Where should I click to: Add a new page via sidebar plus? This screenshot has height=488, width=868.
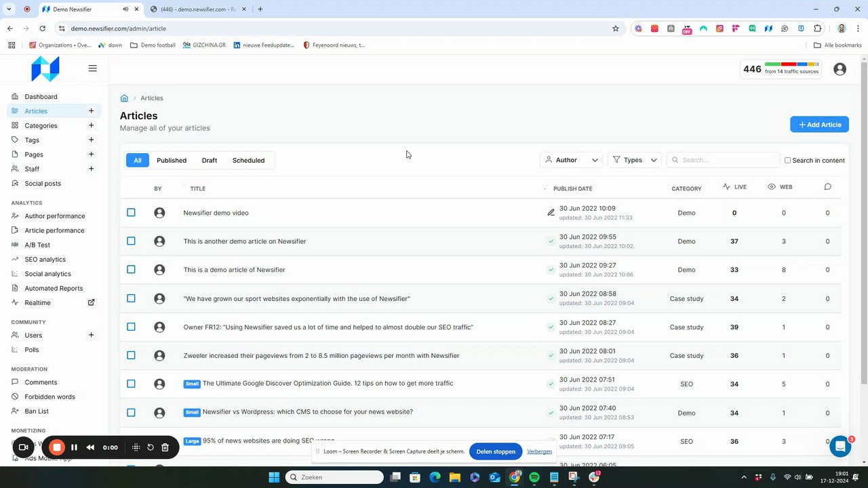[91, 155]
